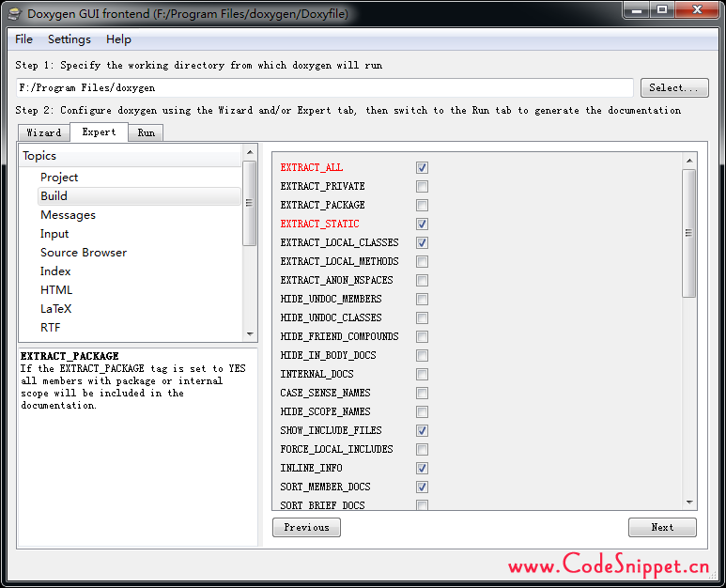
Task: Click the Topics list scroll-up arrow
Action: (250, 152)
